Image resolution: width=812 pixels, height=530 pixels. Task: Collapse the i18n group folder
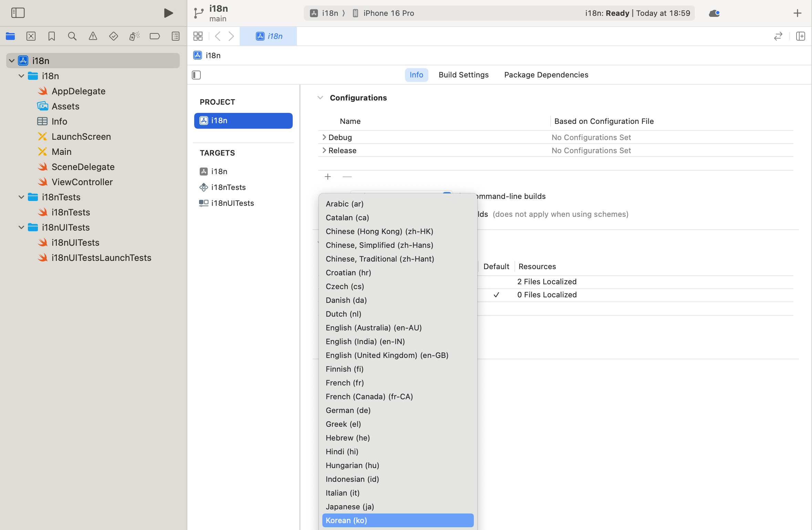pos(21,76)
